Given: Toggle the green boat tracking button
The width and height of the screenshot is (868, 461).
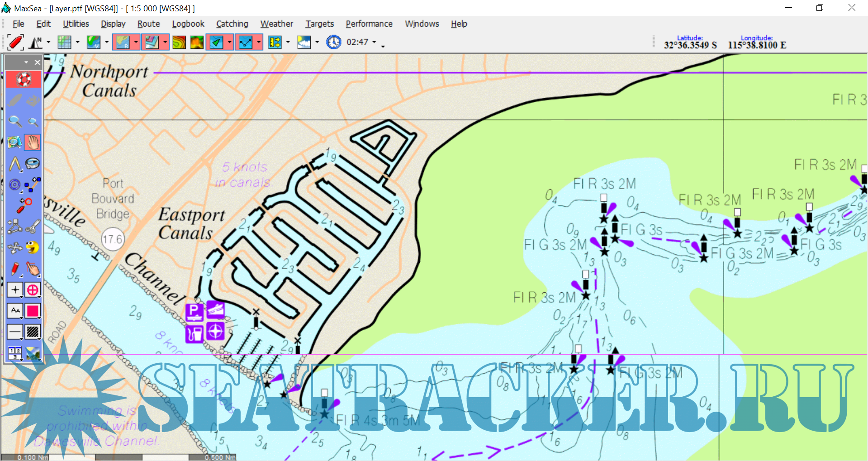Looking at the screenshot, I should click(216, 43).
